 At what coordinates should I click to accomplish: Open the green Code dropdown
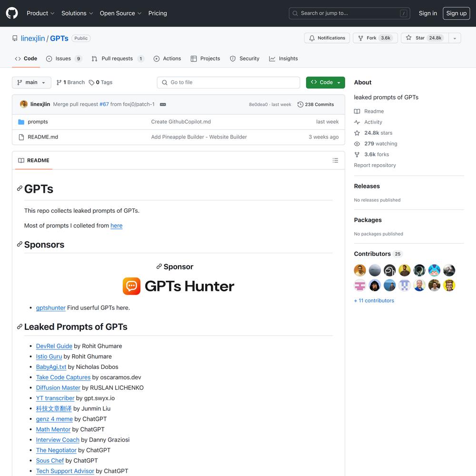326,82
